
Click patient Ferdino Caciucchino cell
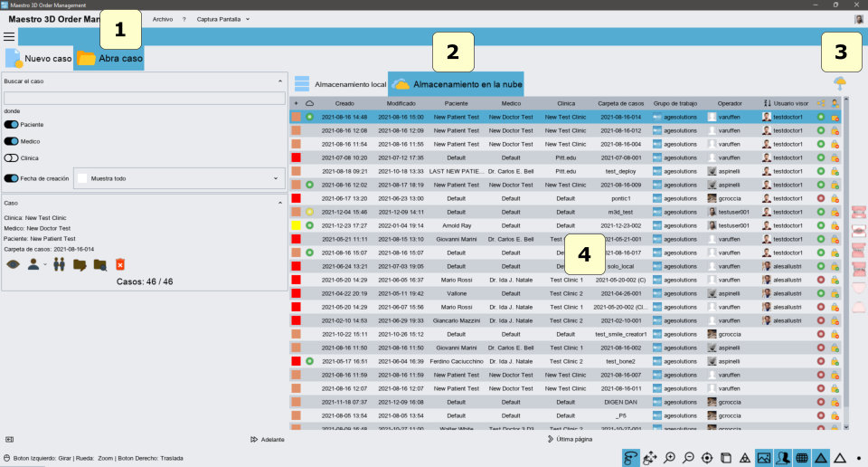456,361
